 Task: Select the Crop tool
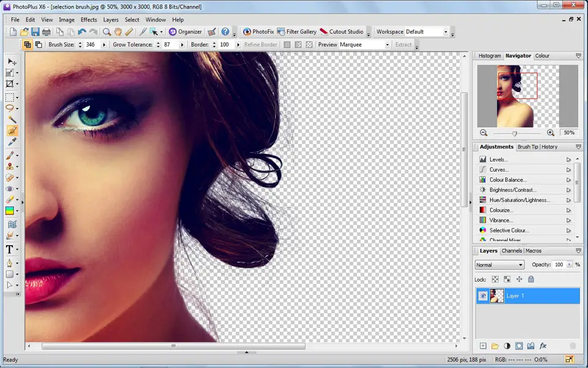point(10,84)
